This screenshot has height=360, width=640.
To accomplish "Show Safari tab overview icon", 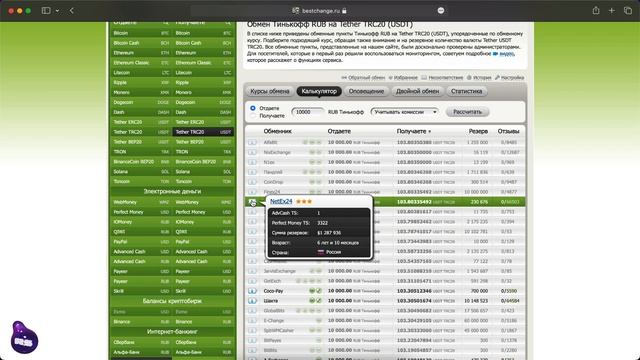I will (628, 11).
